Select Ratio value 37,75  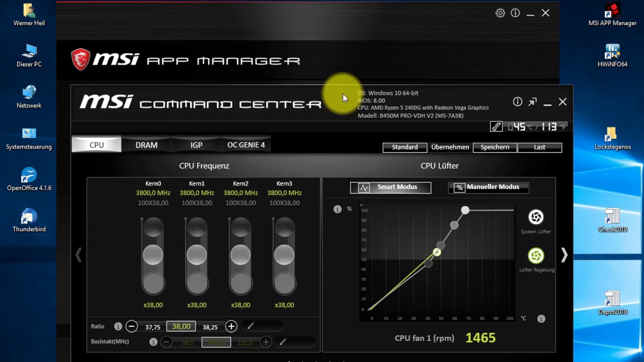click(x=152, y=327)
